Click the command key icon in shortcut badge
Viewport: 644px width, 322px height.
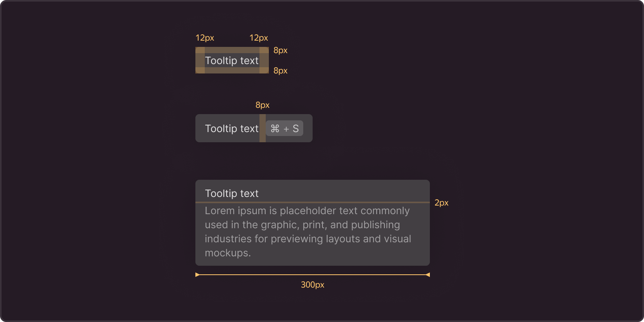[x=275, y=129]
